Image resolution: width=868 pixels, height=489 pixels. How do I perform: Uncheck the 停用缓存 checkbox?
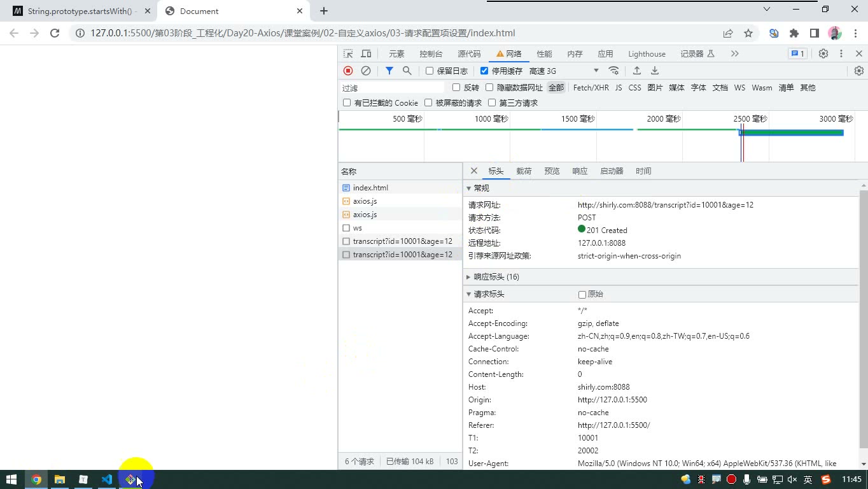(x=484, y=71)
